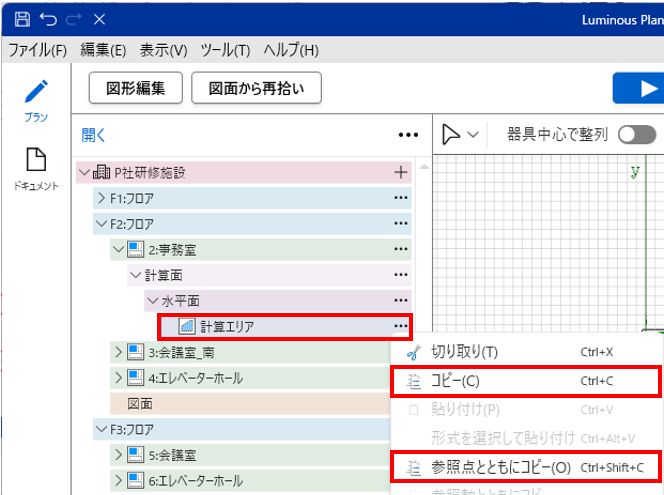Viewport: 664px width, 495px height.
Task: Click the save icon in title bar
Action: pos(21,19)
